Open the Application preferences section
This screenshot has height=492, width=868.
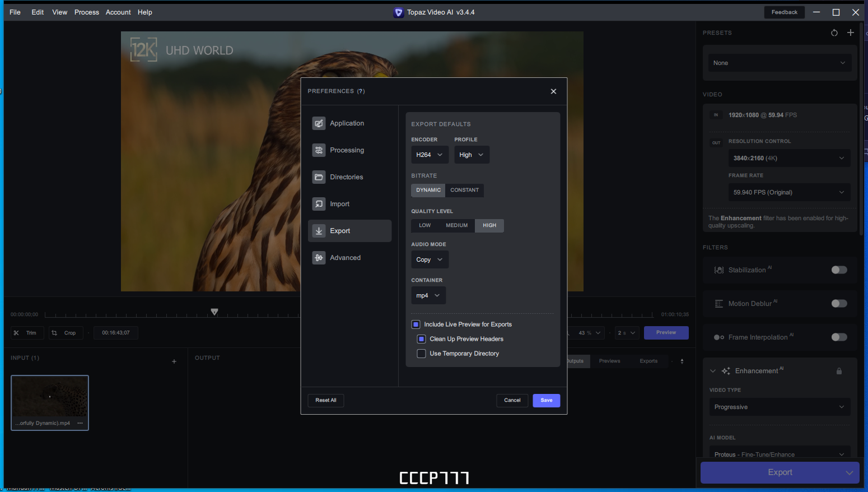coord(349,123)
